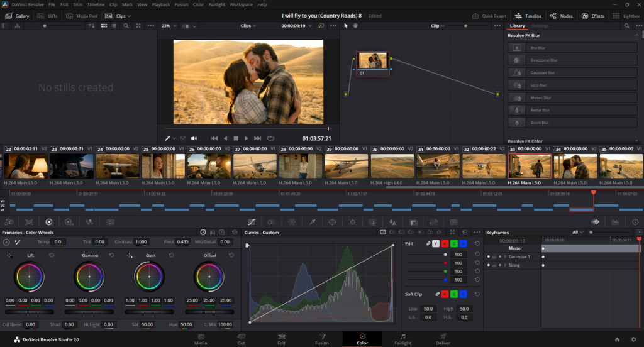The height and width of the screenshot is (347, 644).
Task: Switch to the Deliver page
Action: (443, 339)
